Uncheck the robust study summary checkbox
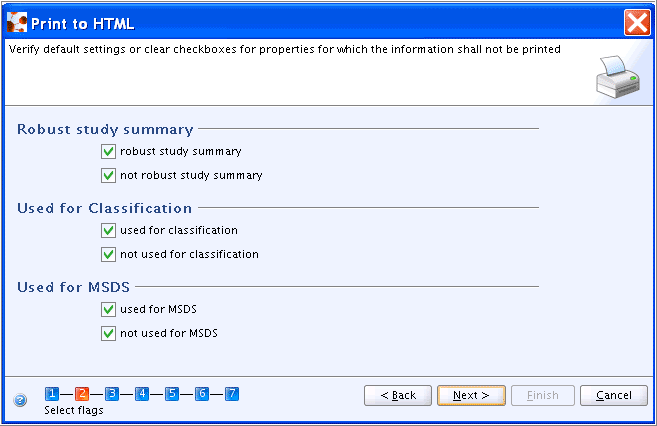Screen dimensions: 657x426 pyautogui.click(x=108, y=151)
